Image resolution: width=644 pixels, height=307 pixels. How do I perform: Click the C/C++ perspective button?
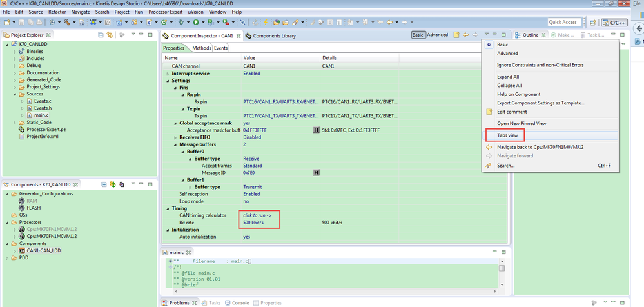click(x=614, y=23)
